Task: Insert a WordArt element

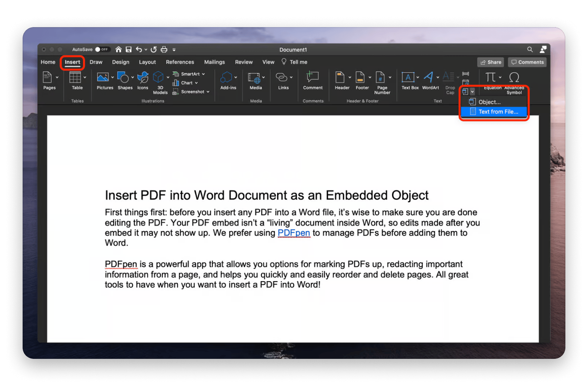Action: [429, 80]
